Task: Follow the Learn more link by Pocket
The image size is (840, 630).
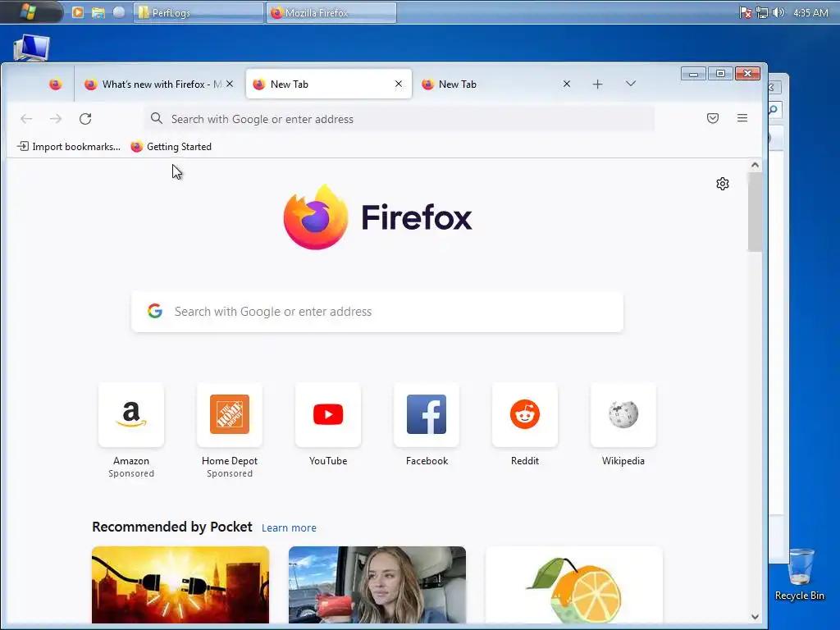Action: point(289,527)
